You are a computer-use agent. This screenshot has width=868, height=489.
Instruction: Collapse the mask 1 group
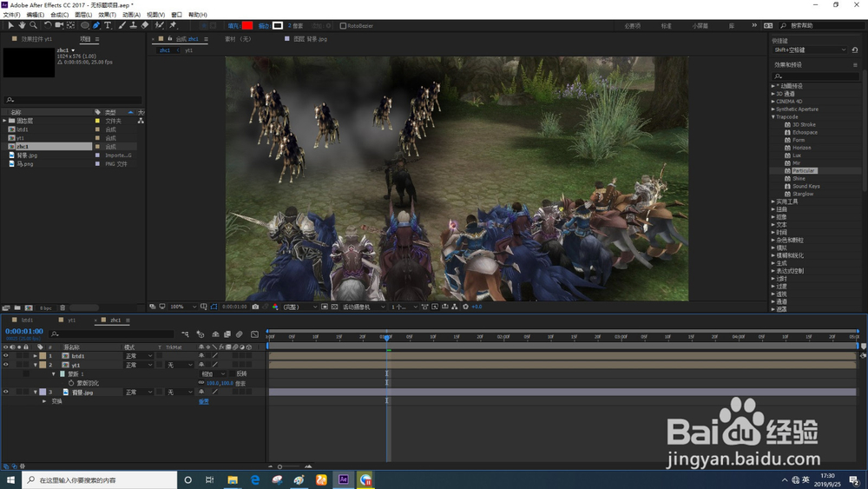point(54,373)
